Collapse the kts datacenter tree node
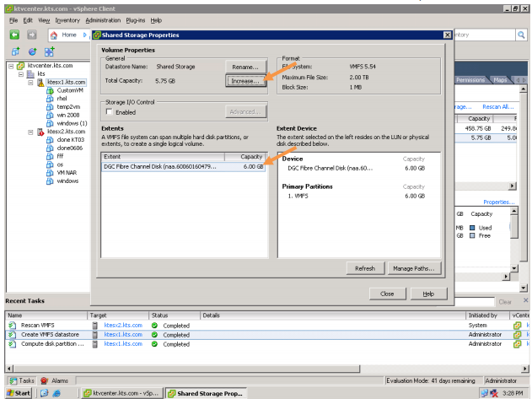Screen dimensions: 532x399 click(20, 73)
